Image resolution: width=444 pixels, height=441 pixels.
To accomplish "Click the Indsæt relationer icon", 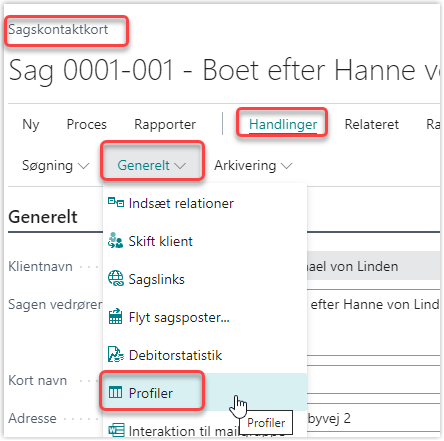I will tap(116, 203).
